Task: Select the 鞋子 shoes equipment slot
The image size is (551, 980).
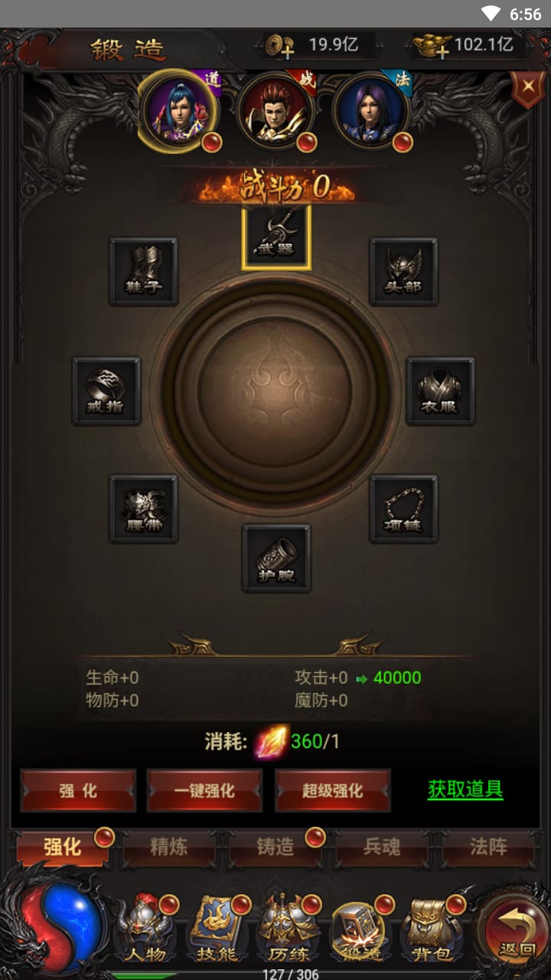Action: point(144,272)
